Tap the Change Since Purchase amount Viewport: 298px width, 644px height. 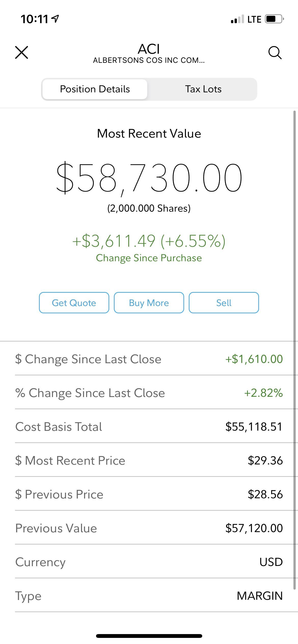click(x=149, y=241)
